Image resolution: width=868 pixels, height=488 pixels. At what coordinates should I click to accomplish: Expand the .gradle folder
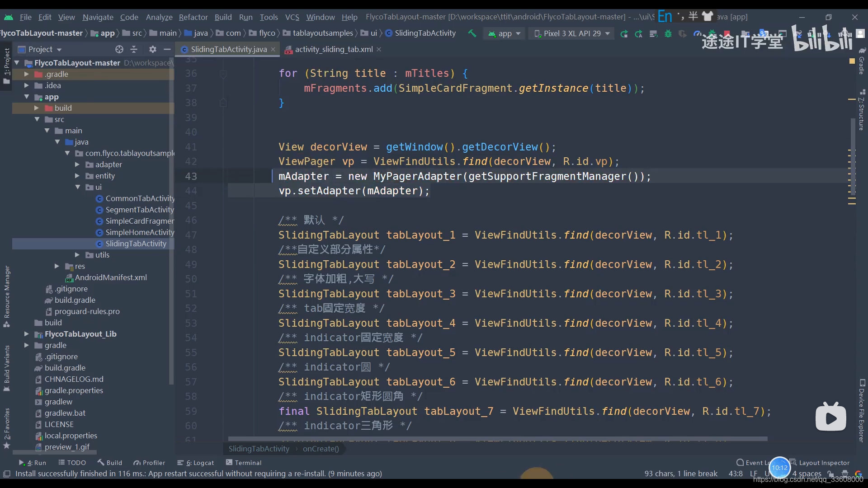(26, 74)
